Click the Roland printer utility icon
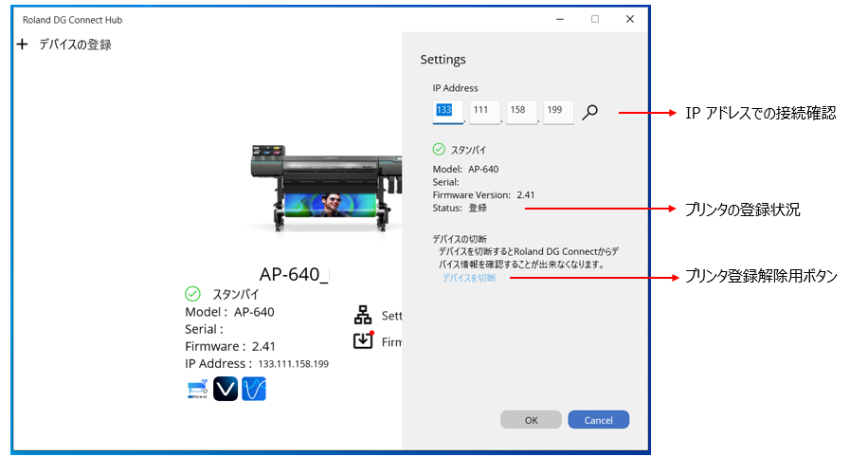The image size is (868, 475). [x=198, y=389]
